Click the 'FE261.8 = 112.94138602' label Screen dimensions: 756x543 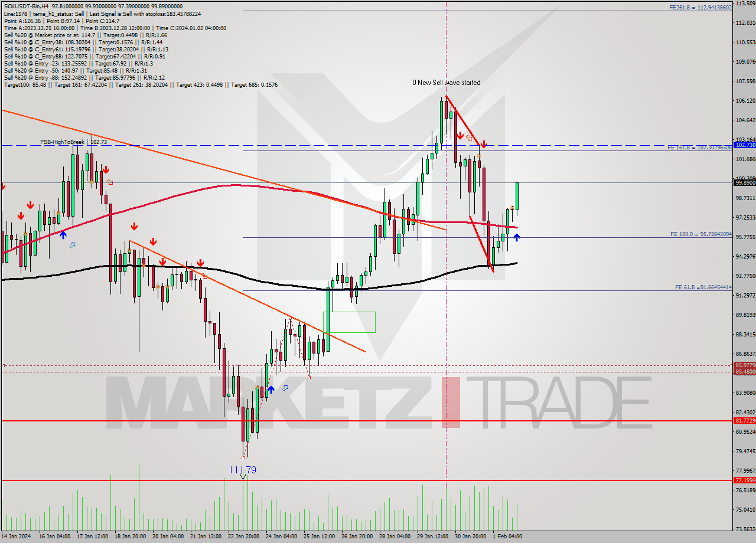click(x=700, y=8)
